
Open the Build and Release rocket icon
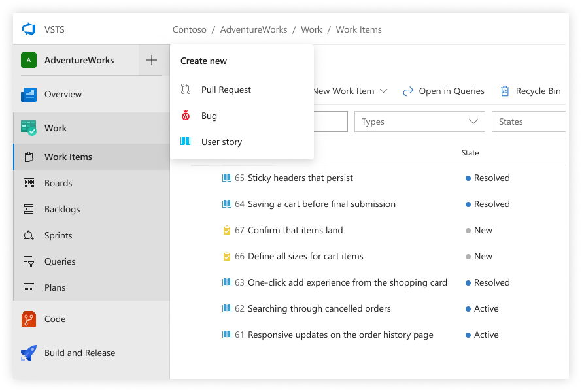(29, 353)
